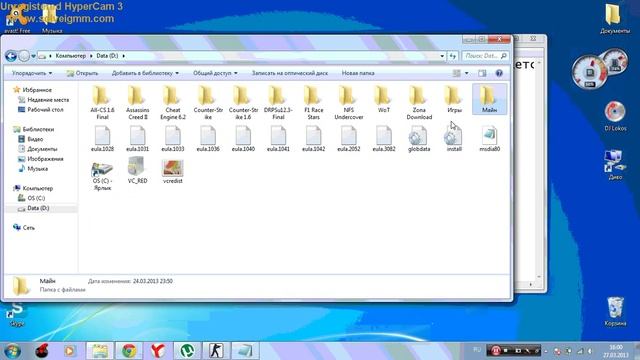Click Data (D:) in the address bar
This screenshot has width=640, height=360.
coord(107,56)
